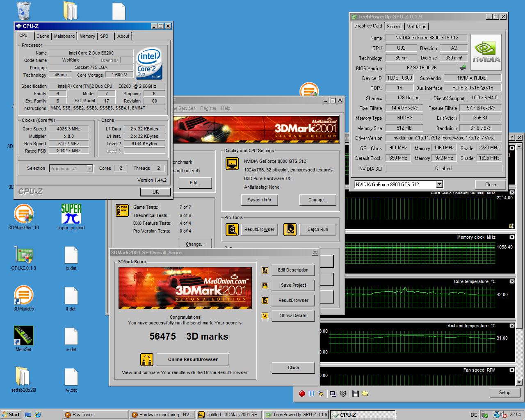Open the GPU-Z.0.1.9 desktop icon

click(x=23, y=258)
